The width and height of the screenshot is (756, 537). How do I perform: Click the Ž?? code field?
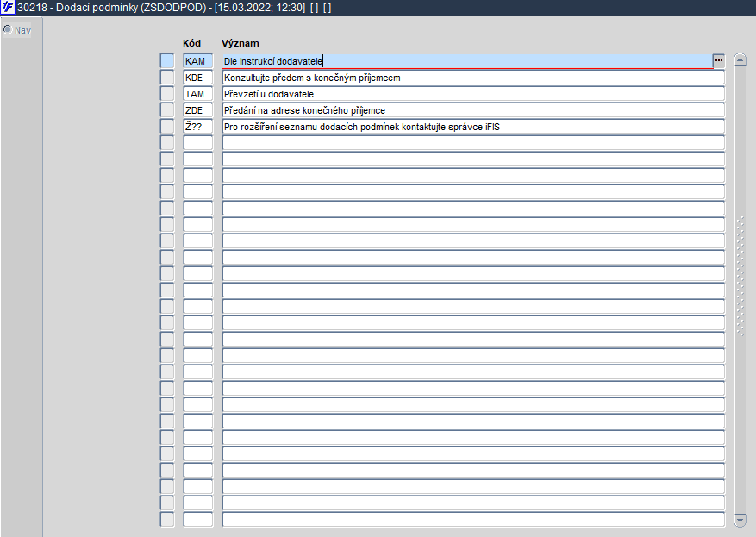click(x=197, y=127)
